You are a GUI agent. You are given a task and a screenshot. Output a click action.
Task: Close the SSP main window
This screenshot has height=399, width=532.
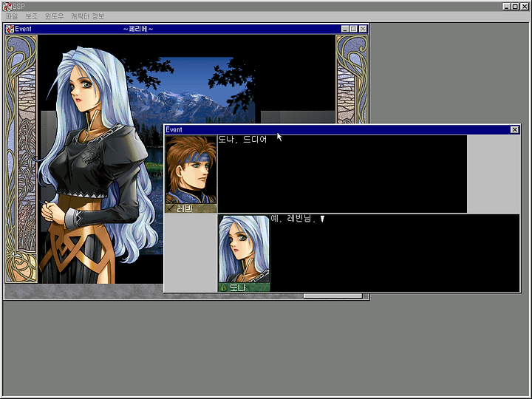point(524,7)
